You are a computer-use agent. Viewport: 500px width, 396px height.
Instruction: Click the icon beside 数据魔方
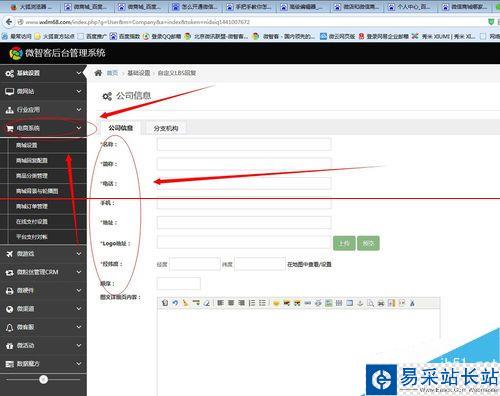[x=10, y=364]
